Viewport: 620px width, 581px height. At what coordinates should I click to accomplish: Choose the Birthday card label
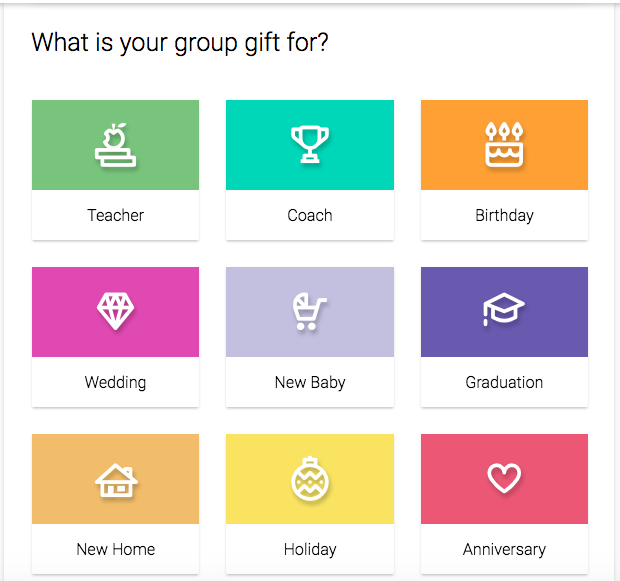(x=504, y=216)
